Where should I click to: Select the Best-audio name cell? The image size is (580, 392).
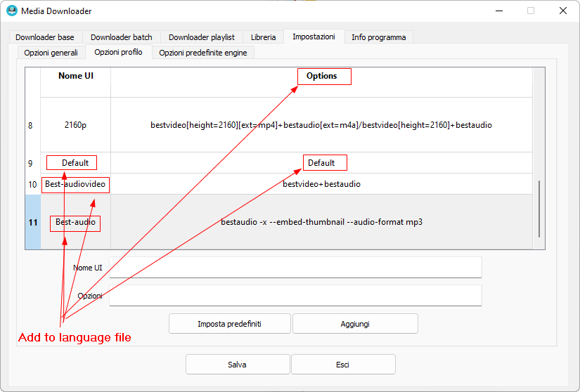pos(76,222)
